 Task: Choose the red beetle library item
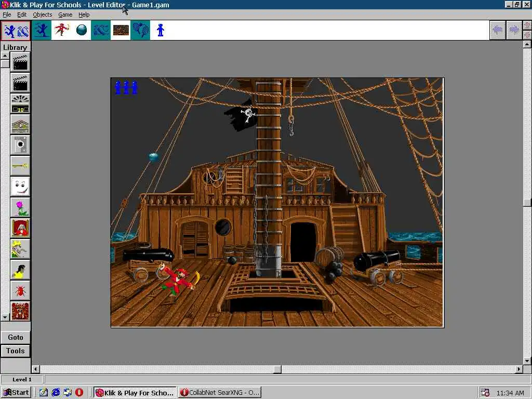click(20, 291)
